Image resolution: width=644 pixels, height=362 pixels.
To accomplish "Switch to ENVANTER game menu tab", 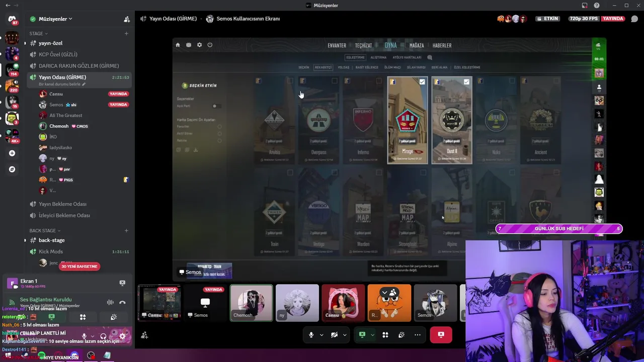I will pyautogui.click(x=337, y=45).
